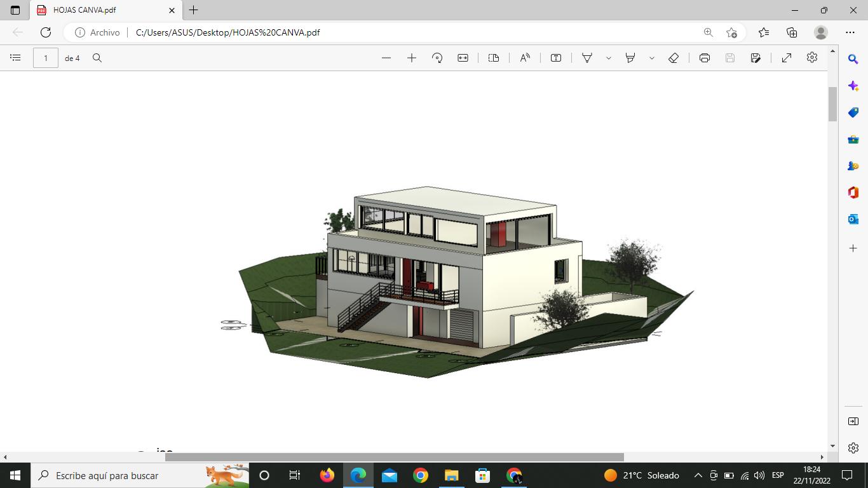Fit the page to width
The height and width of the screenshot is (488, 868).
click(463, 58)
